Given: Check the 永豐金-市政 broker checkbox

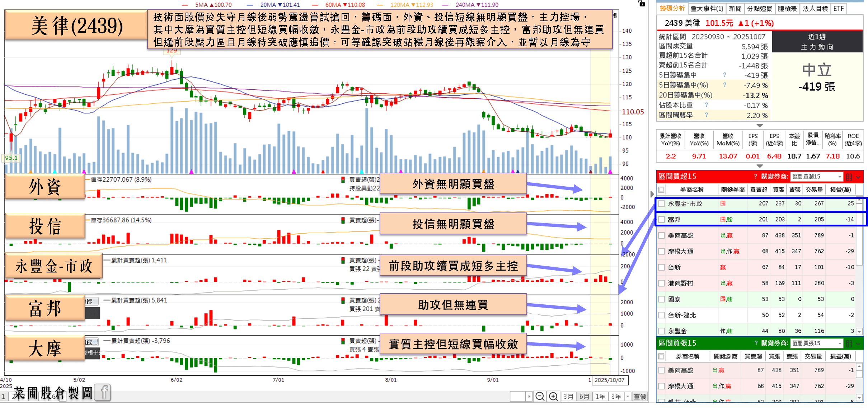Looking at the screenshot, I should tap(662, 204).
